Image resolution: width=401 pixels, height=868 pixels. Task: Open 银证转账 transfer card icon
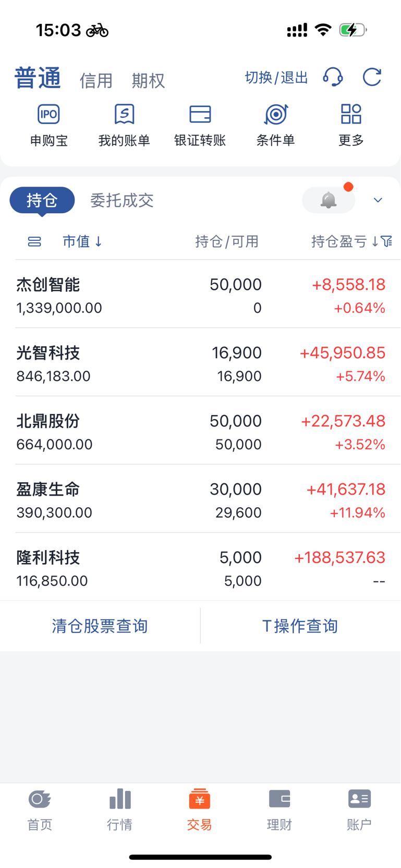point(200,114)
